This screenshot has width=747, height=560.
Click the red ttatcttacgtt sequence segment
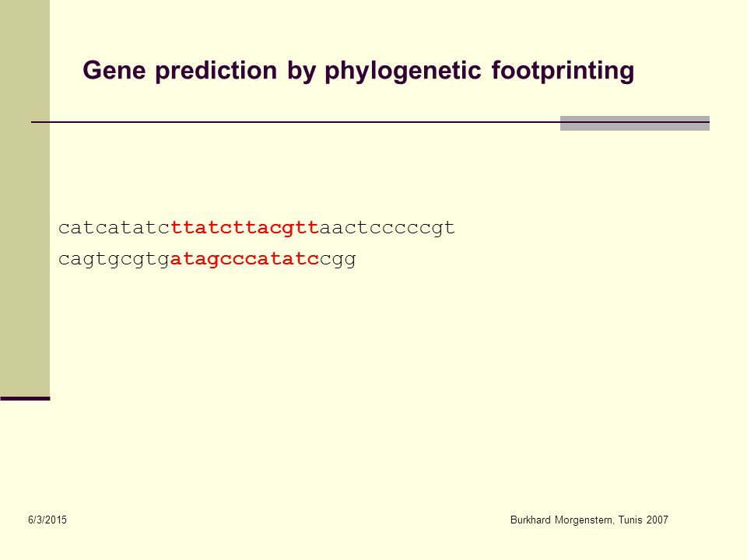[x=245, y=228]
